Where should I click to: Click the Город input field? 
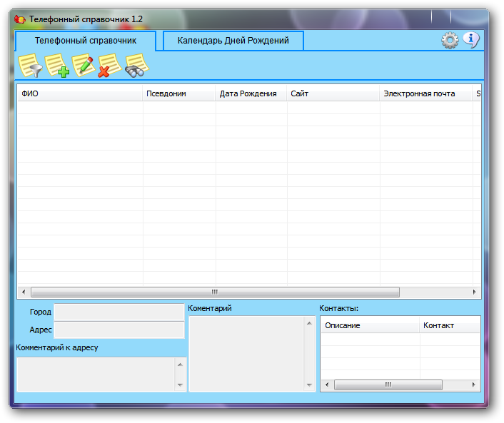coord(119,312)
